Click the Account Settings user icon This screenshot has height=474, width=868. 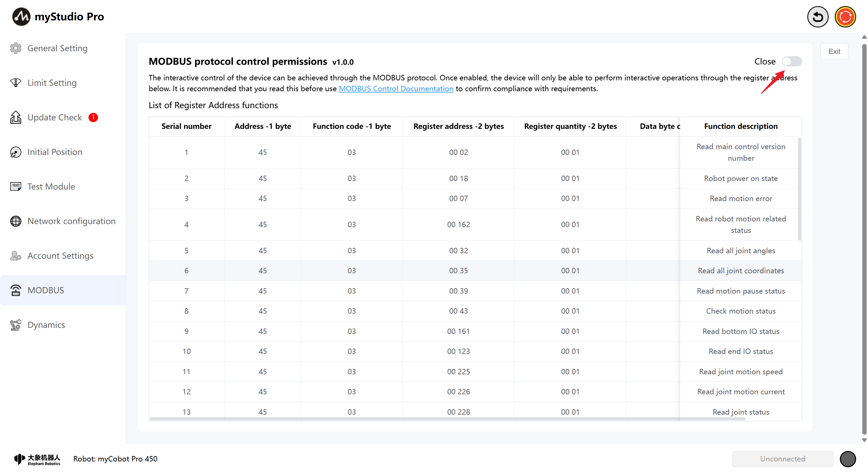pyautogui.click(x=16, y=256)
